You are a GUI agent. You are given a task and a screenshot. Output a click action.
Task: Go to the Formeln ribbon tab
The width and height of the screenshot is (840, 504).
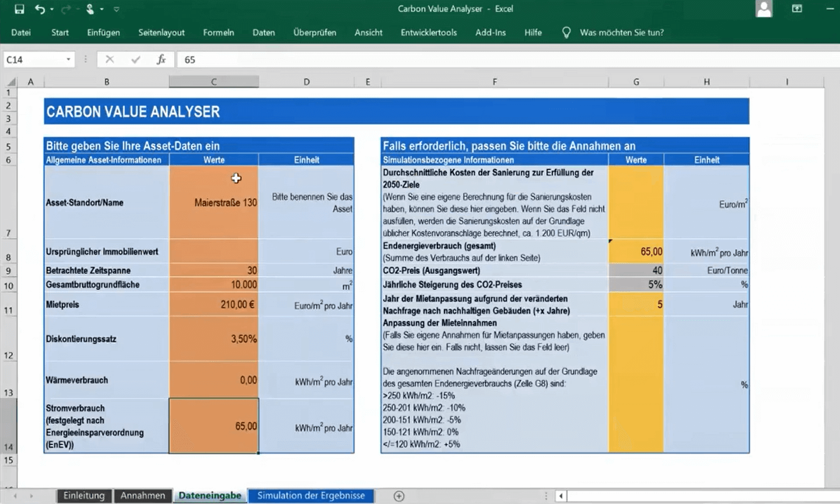pyautogui.click(x=218, y=32)
